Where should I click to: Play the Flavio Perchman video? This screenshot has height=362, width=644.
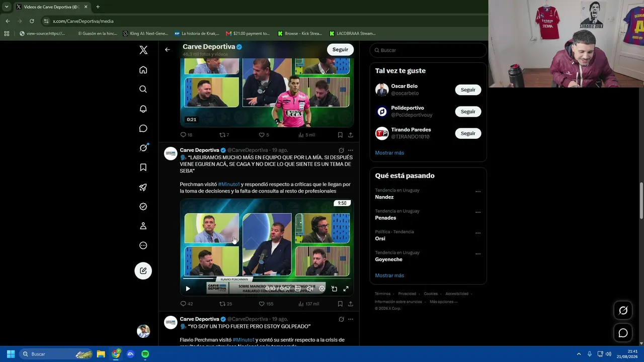pyautogui.click(x=188, y=289)
